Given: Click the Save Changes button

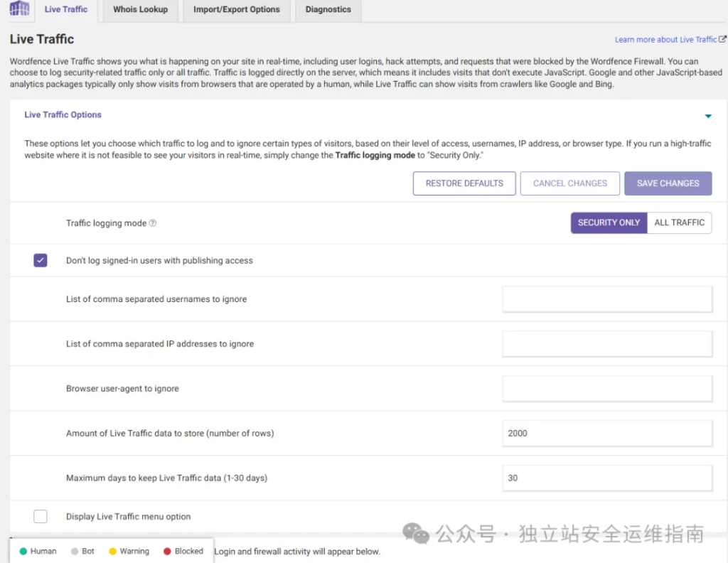Looking at the screenshot, I should [x=668, y=183].
